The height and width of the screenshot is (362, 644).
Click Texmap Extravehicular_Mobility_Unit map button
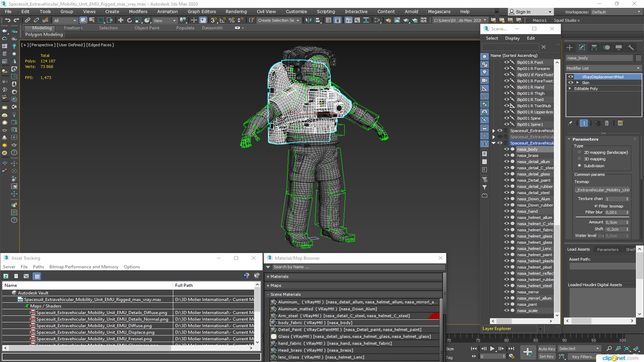pyautogui.click(x=602, y=190)
